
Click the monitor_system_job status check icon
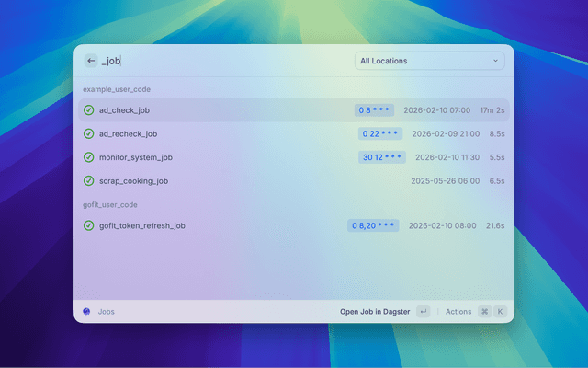click(x=89, y=157)
